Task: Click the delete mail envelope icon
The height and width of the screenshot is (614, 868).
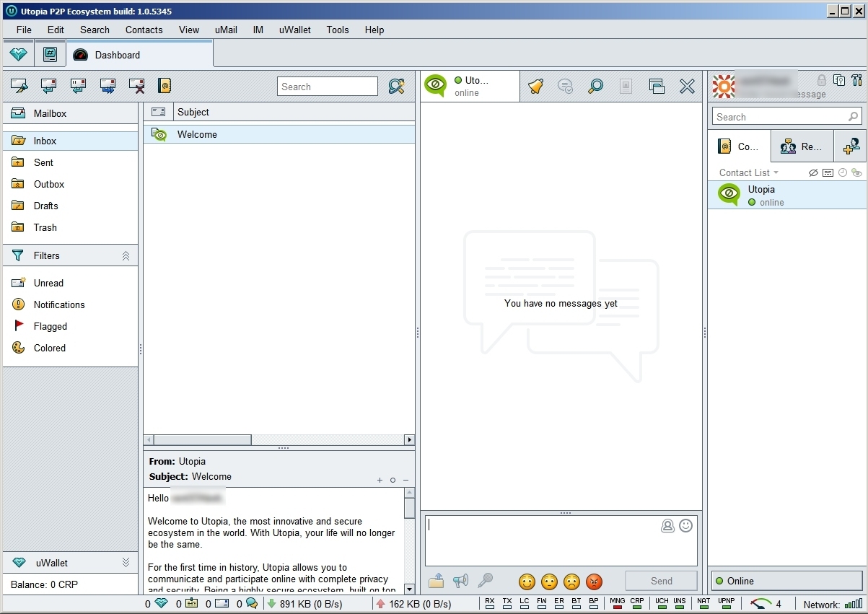Action: (x=136, y=87)
